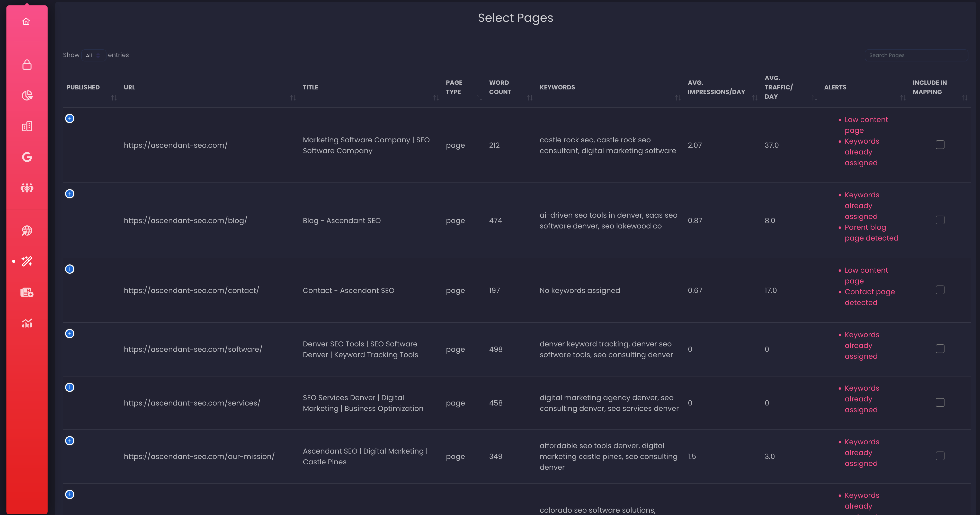The image size is (980, 515).
Task: Click the https://ascendant-seo.com/services/ URL cell
Action: point(192,403)
